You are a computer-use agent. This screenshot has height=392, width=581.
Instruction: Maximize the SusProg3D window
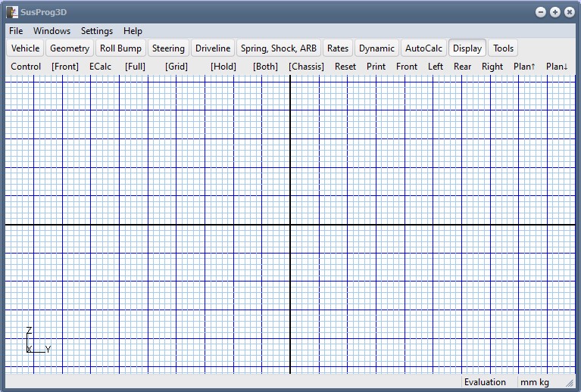(555, 12)
